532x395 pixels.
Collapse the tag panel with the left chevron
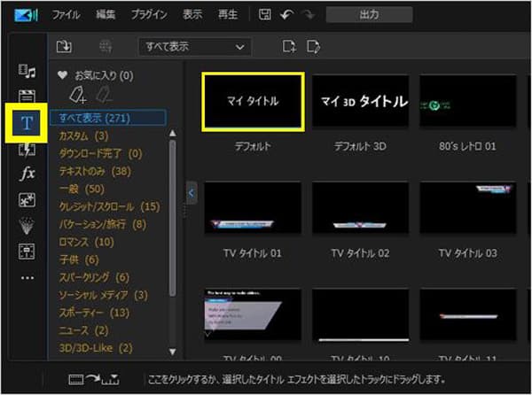click(192, 193)
